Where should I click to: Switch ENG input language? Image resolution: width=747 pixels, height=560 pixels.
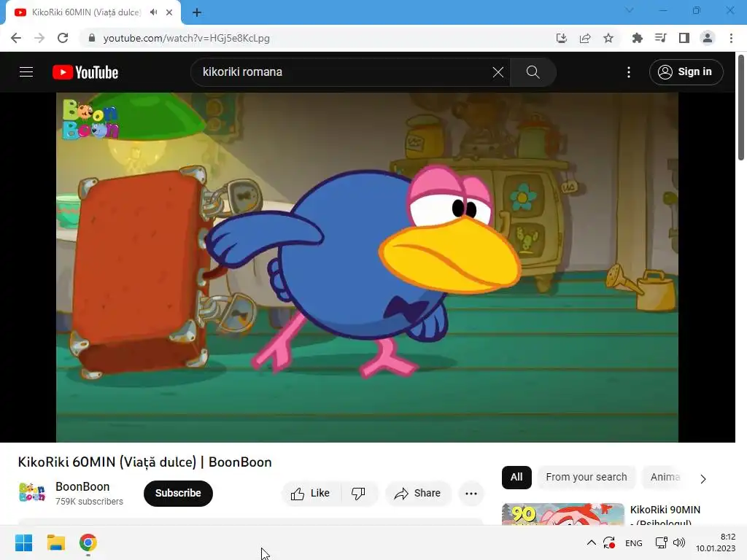pos(634,542)
